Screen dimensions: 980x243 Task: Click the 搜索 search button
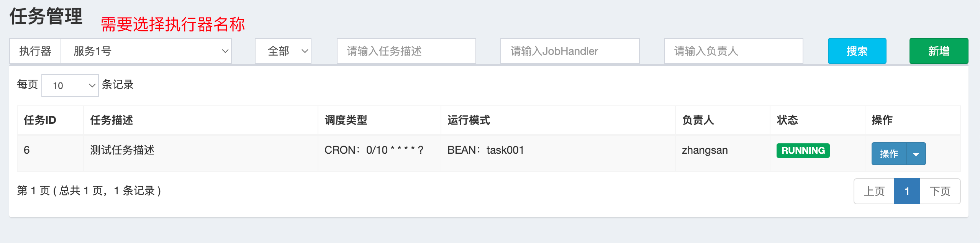click(857, 51)
